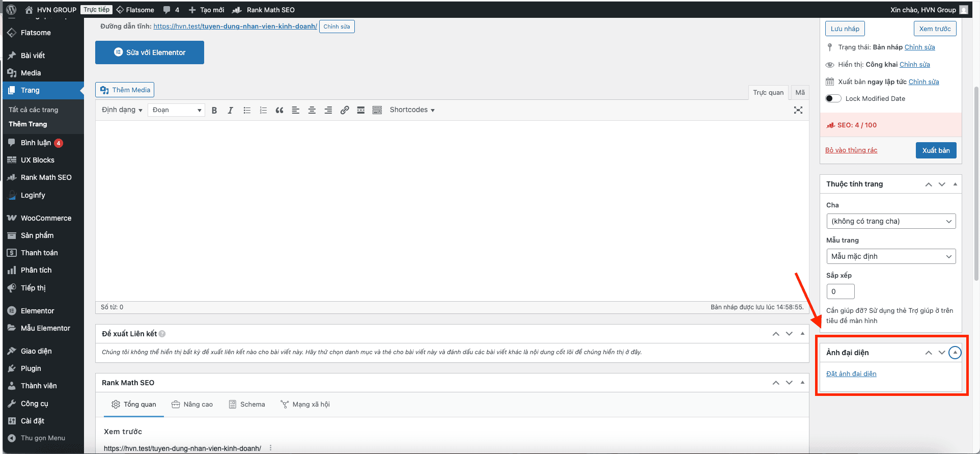Toggle fullscreen distraction-free editor icon
Image resolution: width=980 pixels, height=454 pixels.
coord(798,110)
